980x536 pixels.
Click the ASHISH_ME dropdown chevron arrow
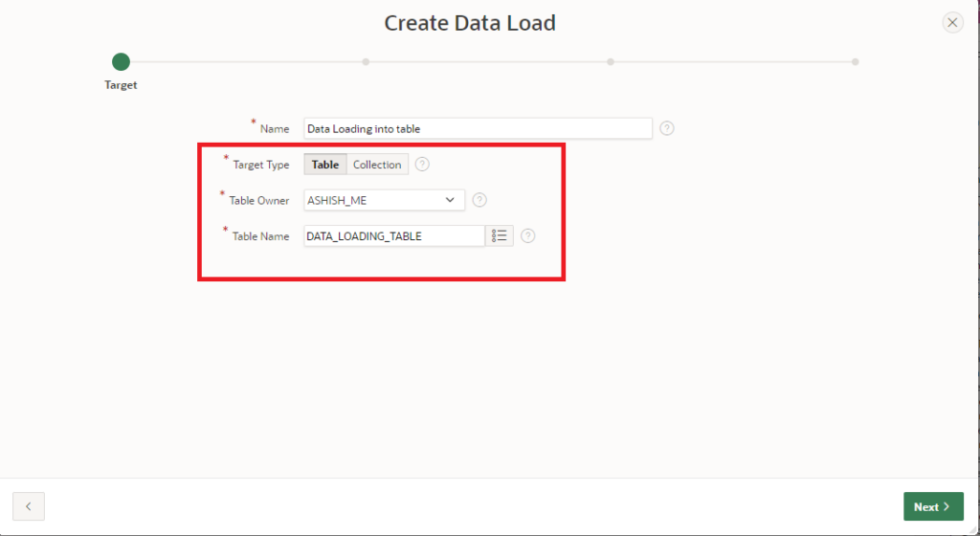451,200
